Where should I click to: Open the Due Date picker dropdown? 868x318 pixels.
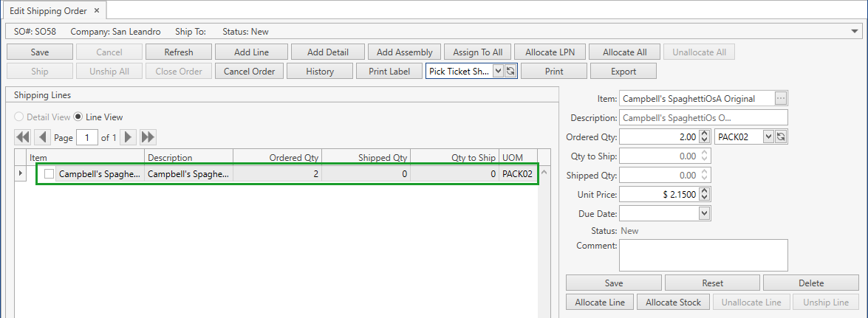pyautogui.click(x=704, y=213)
